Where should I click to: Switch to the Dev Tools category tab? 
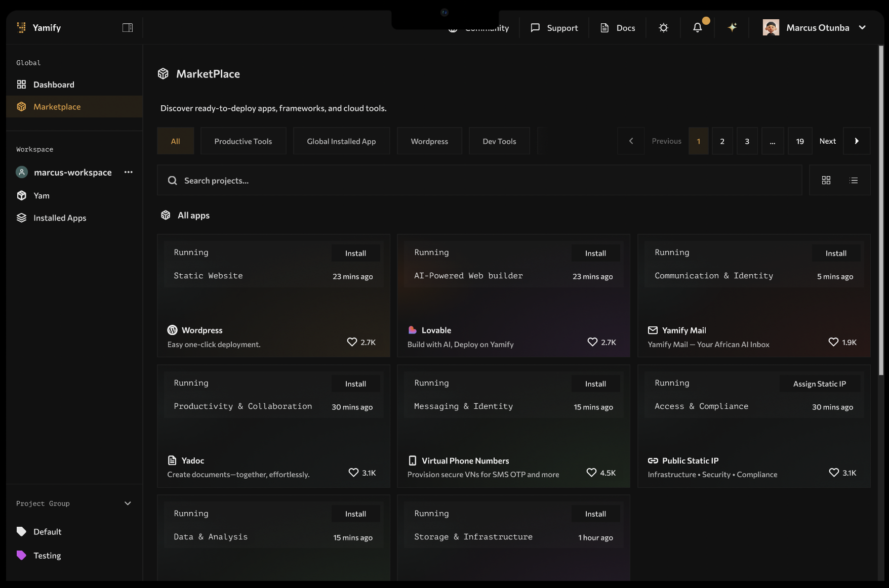click(x=499, y=141)
